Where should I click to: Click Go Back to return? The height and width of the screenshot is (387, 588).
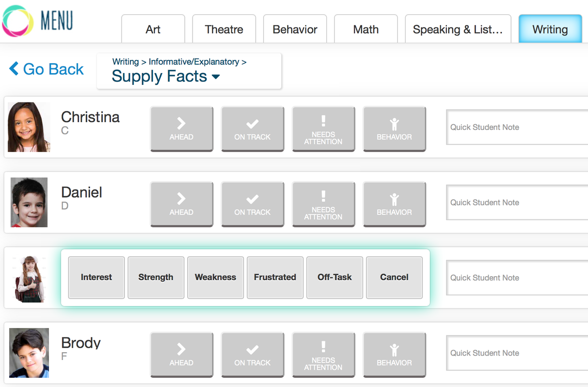pos(46,69)
